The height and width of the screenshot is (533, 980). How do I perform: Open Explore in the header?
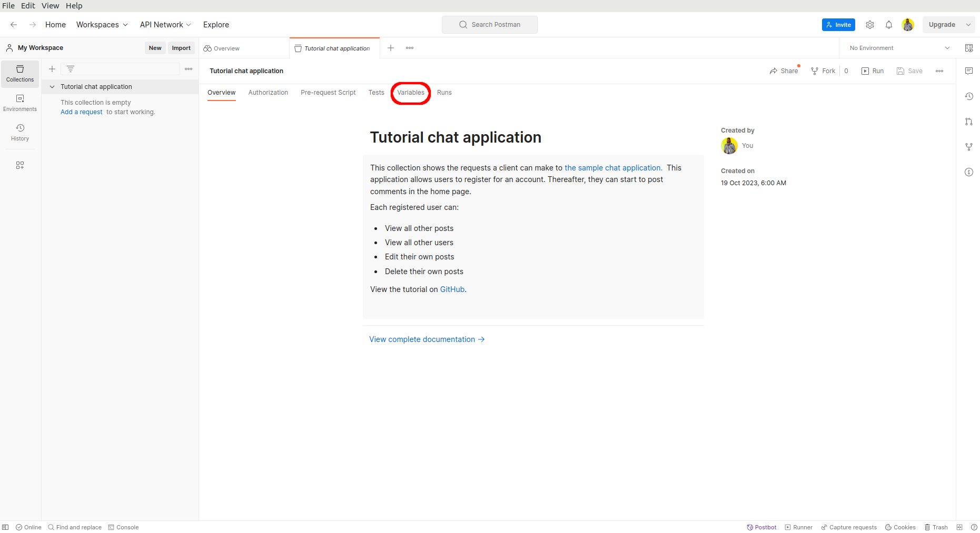(216, 25)
